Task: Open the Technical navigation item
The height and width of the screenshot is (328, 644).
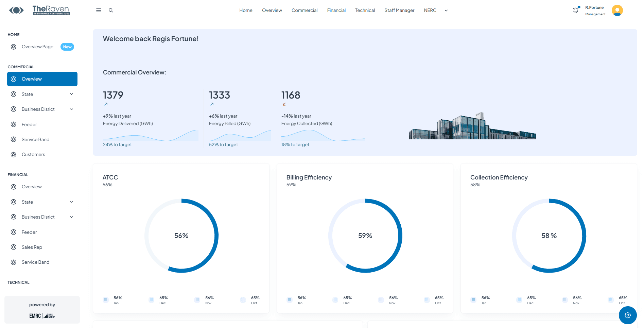Action: (365, 10)
